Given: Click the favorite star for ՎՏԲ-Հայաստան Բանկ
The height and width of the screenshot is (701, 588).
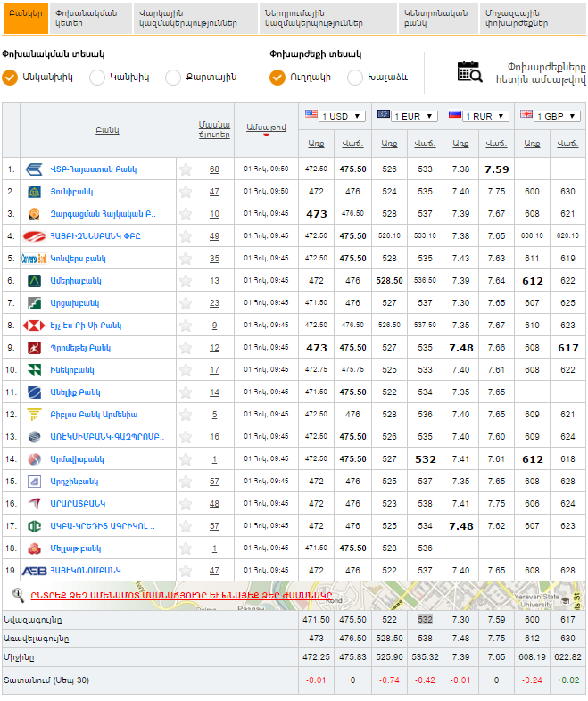Looking at the screenshot, I should [186, 169].
